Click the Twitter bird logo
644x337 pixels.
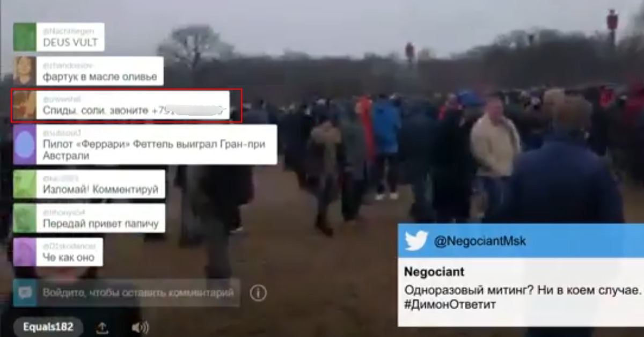tap(416, 241)
